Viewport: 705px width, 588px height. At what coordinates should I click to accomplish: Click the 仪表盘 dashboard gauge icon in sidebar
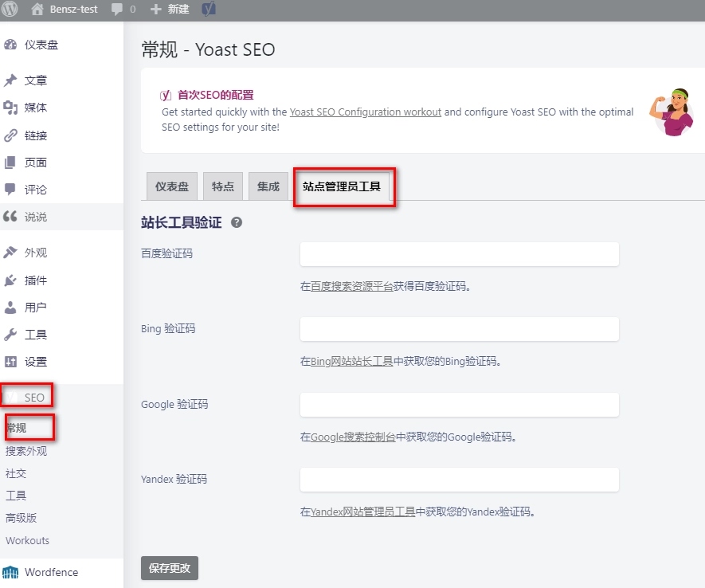[10, 45]
